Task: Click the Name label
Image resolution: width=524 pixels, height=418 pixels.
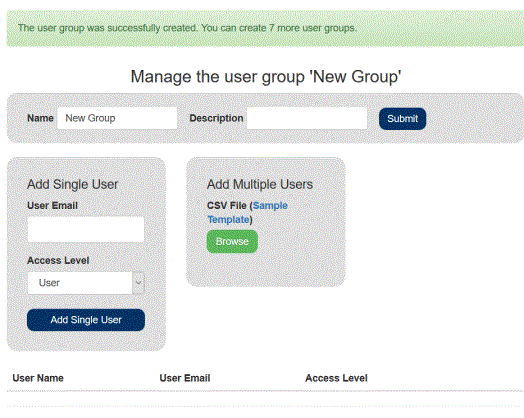Action: pyautogui.click(x=40, y=118)
